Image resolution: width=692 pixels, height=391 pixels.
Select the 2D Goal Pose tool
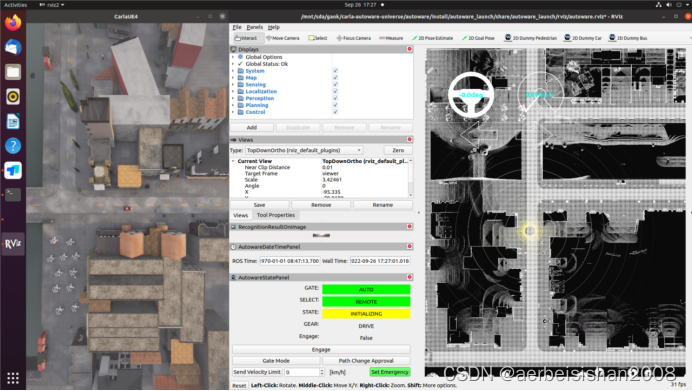(x=478, y=38)
